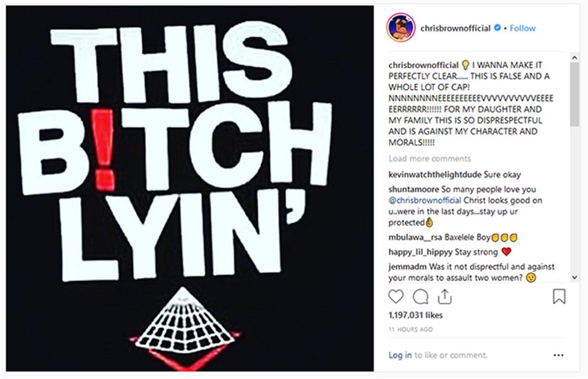Screen dimensions: 588x379
Task: Open the @chrisbrownofficial mention in the comment
Action: click(x=424, y=200)
